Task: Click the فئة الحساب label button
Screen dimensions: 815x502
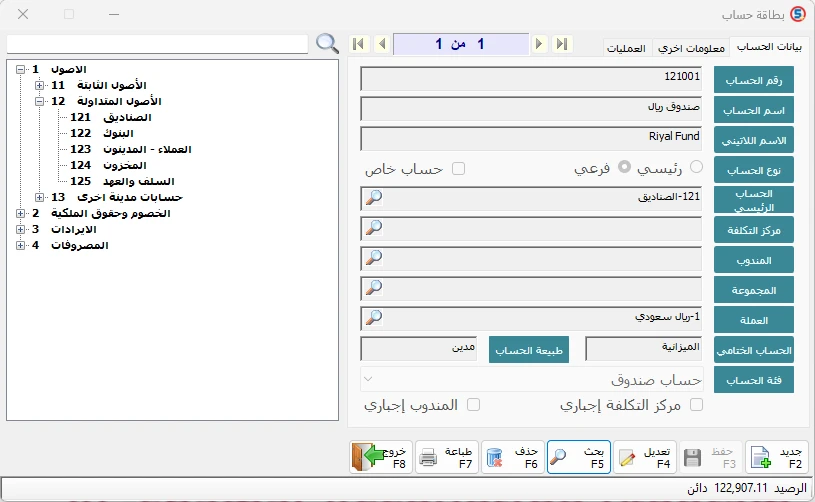Action: click(754, 380)
